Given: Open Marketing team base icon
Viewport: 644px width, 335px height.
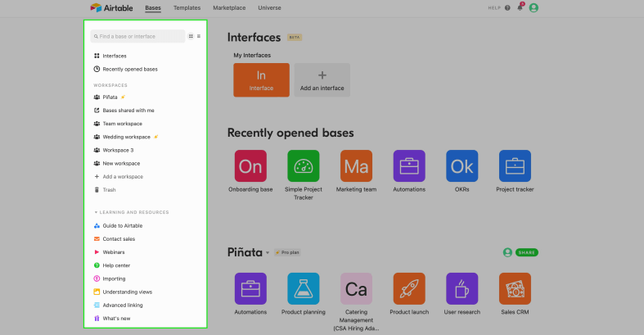Looking at the screenshot, I should 356,165.
